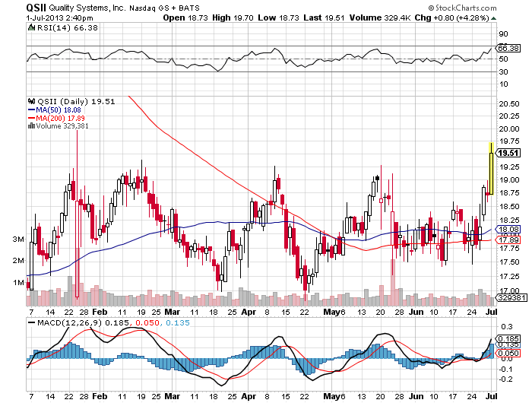The image size is (532, 403).
Task: Click the Nasdaq GS + BATS exchange text
Action: tap(165, 8)
